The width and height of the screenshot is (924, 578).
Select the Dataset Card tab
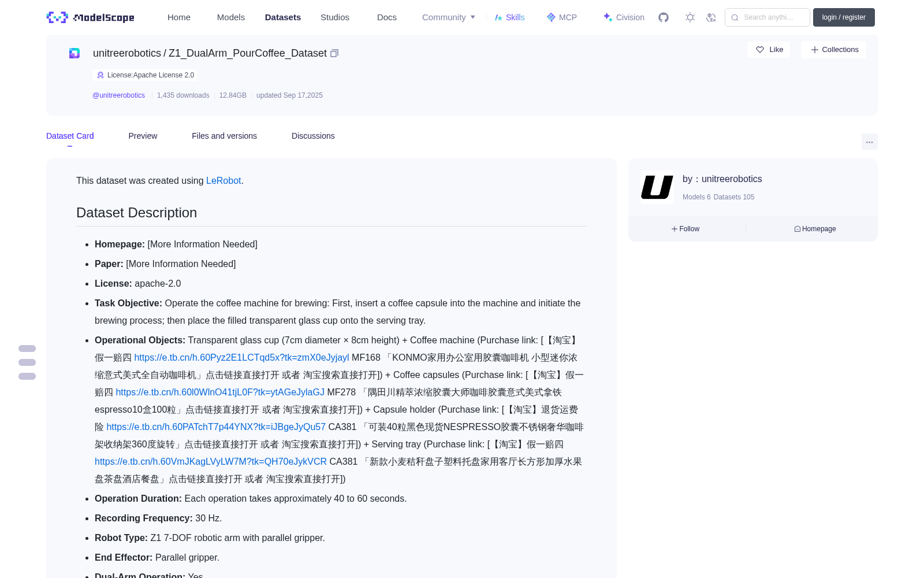[70, 136]
